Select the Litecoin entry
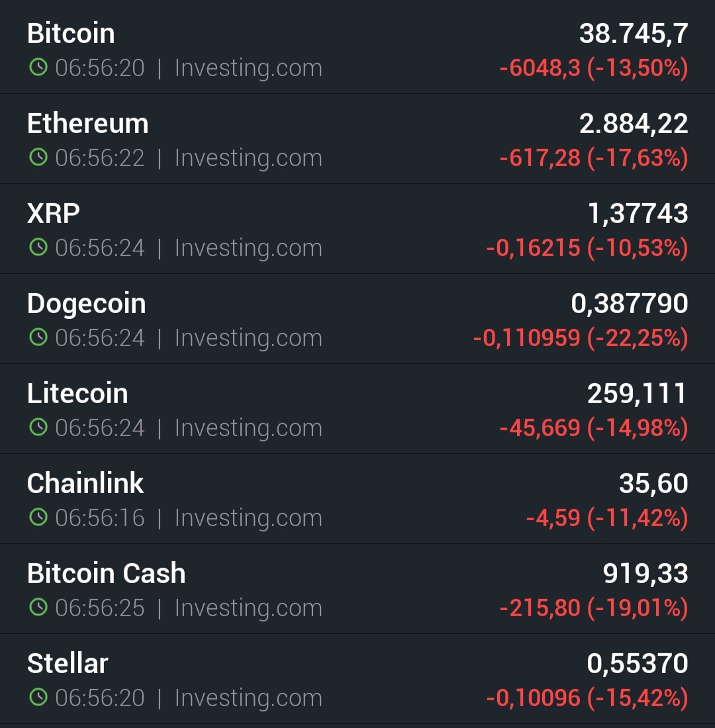This screenshot has width=715, height=728. [x=358, y=408]
